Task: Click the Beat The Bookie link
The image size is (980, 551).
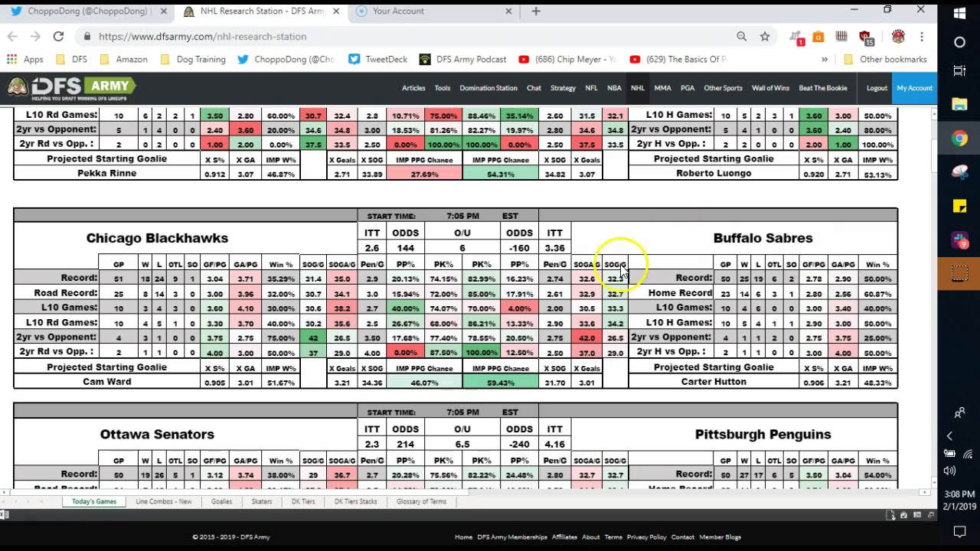Action: pyautogui.click(x=823, y=88)
